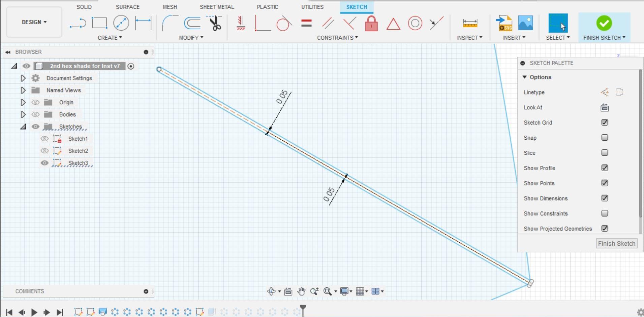Hide Sketch3 using its eye icon

pos(44,163)
